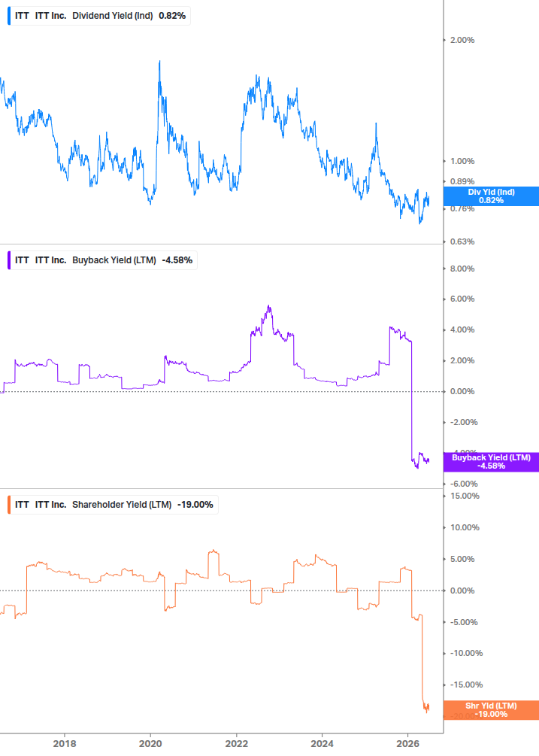Click the -4.58% value in the Buyback Yield legend
This screenshot has width=539, height=756.
tap(177, 260)
